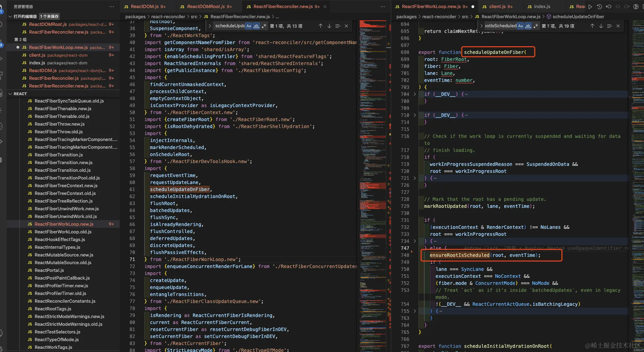Toggle whole word match in scheduleUpda find widget
The image size is (644, 352).
(256, 26)
